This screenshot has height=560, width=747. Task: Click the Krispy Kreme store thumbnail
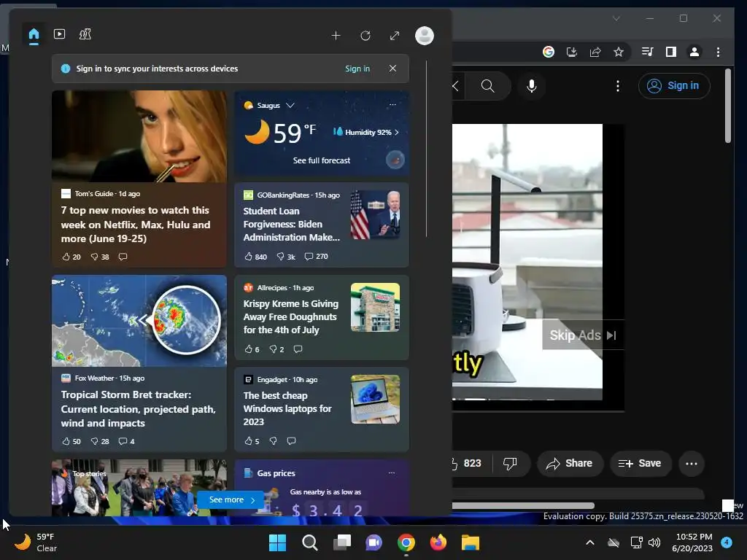tap(376, 307)
